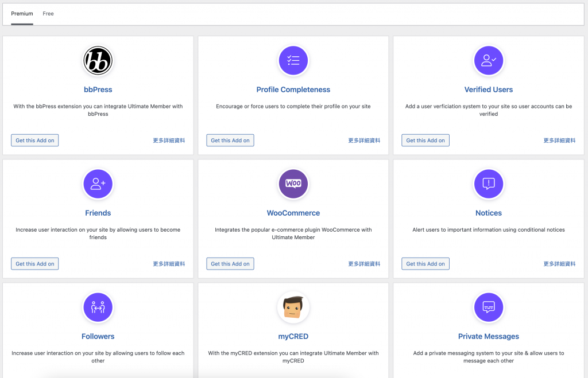The width and height of the screenshot is (588, 378).
Task: Click the Private Messages chat icon
Action: [489, 307]
